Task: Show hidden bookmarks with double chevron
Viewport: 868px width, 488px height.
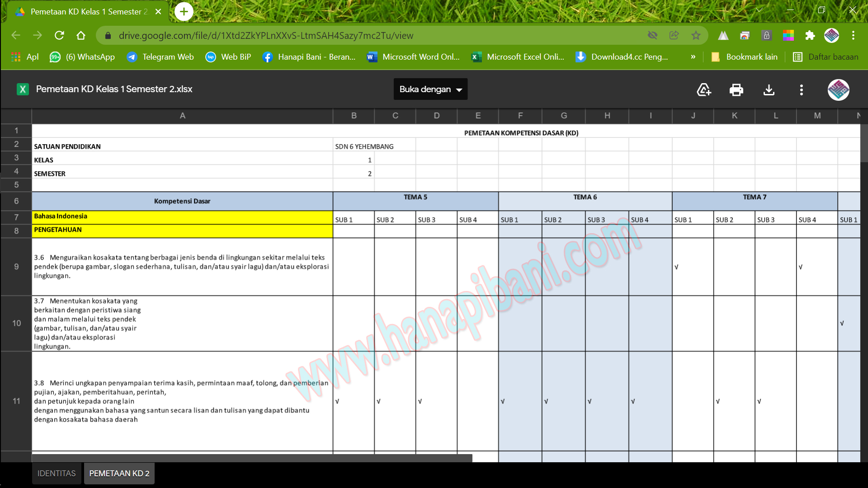Action: [693, 57]
